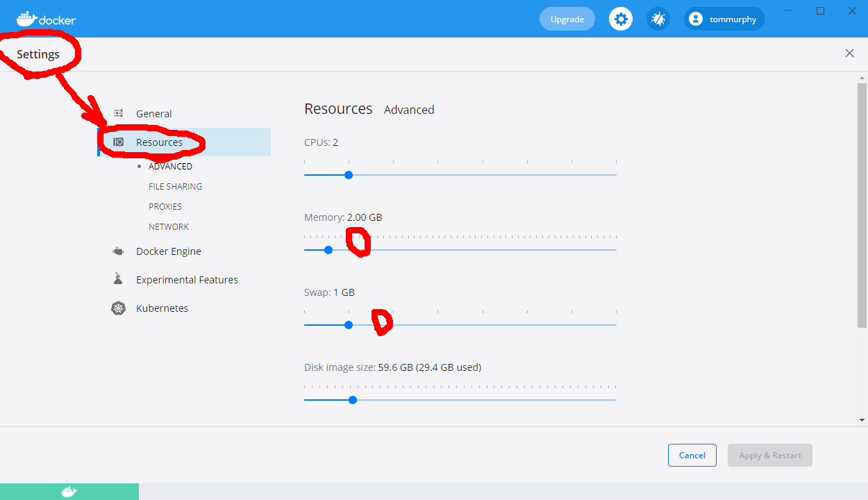Open the Resources settings tab
Screen dimensions: 868x500
click(x=159, y=142)
